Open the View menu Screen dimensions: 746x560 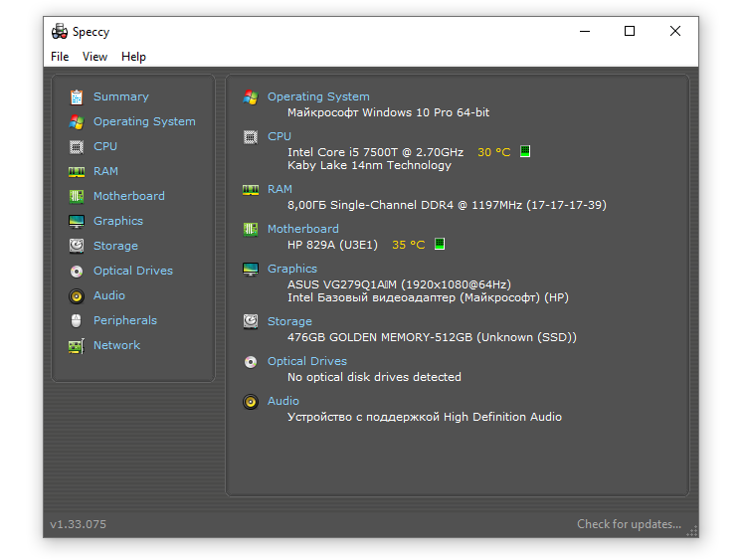[94, 57]
